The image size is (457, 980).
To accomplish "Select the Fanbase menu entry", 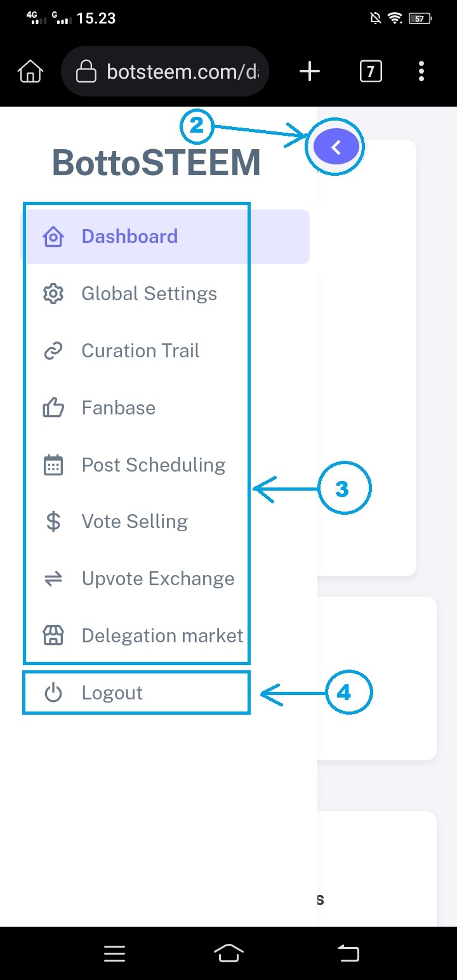I will [x=119, y=407].
